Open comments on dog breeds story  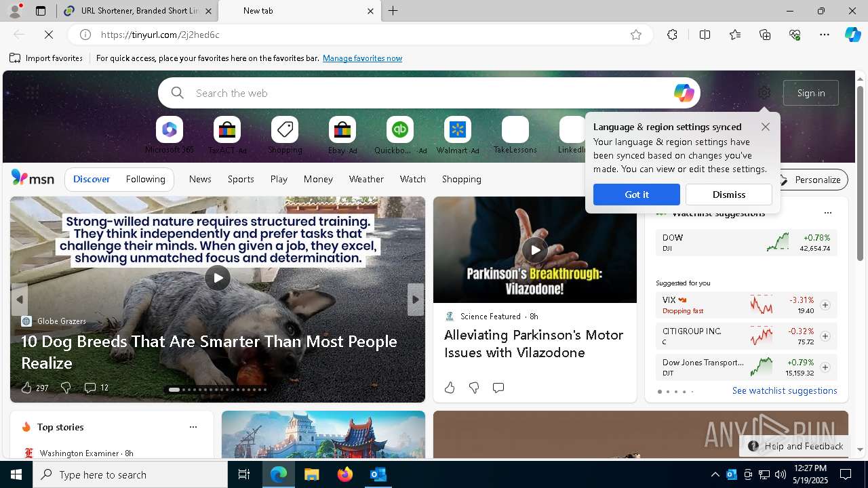click(x=96, y=388)
